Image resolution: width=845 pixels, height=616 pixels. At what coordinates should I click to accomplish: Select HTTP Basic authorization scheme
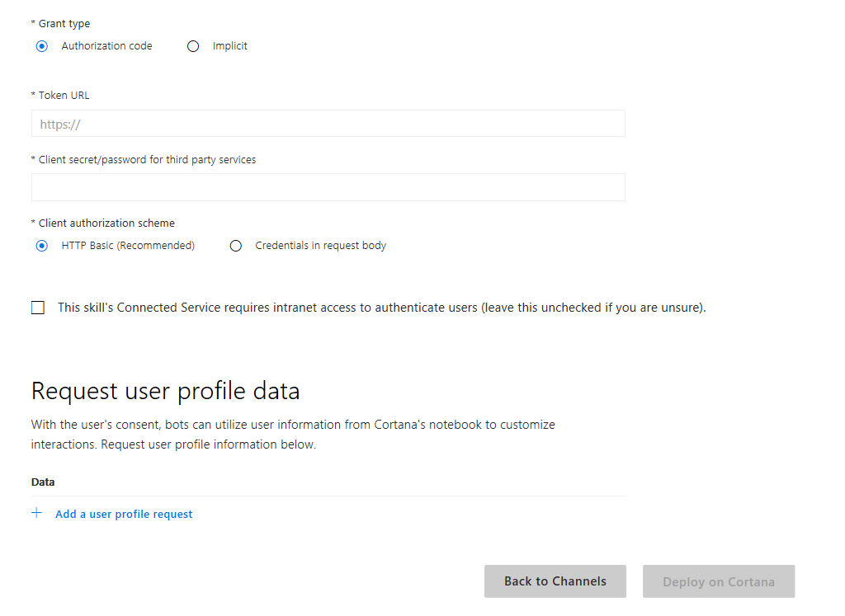pos(42,245)
